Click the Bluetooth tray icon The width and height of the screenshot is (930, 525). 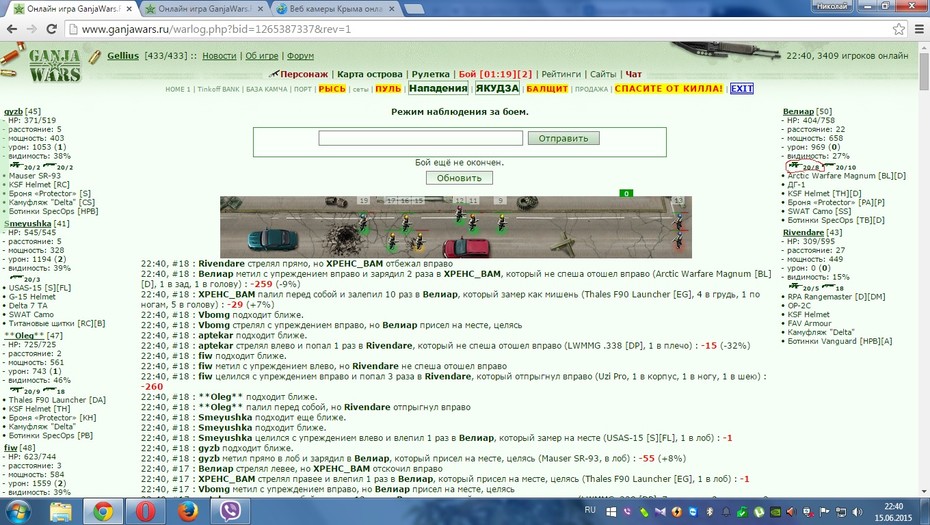(x=709, y=511)
